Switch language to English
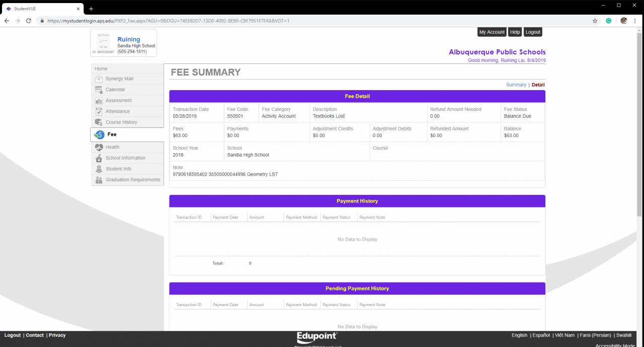This screenshot has width=644, height=347. (x=519, y=335)
